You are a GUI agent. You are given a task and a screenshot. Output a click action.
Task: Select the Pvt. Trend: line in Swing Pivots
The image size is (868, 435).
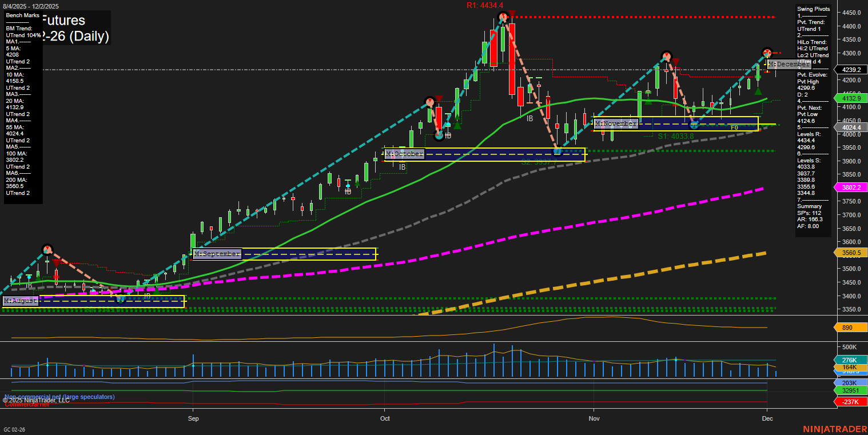click(x=811, y=22)
